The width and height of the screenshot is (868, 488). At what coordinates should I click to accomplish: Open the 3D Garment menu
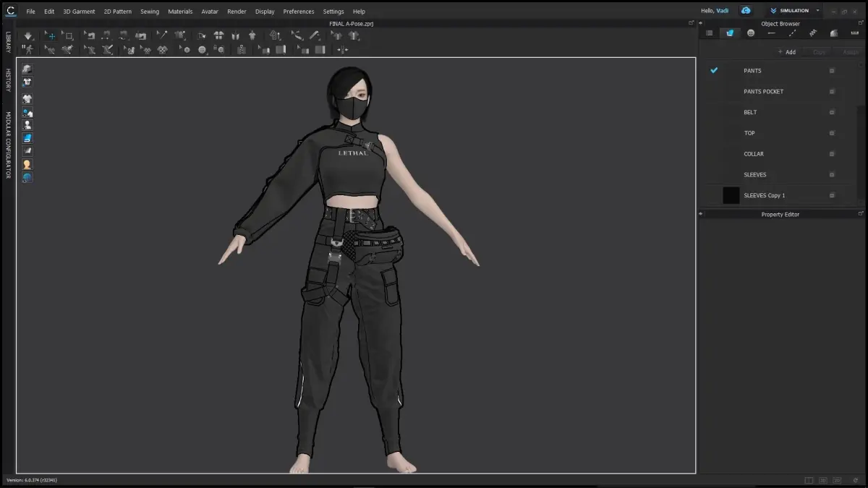coord(79,12)
